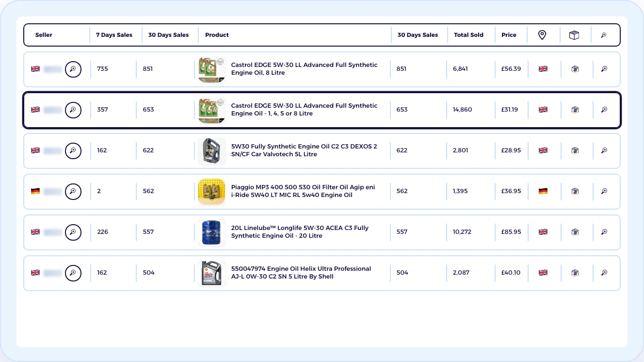The height and width of the screenshot is (362, 644).
Task: Click the package icon in Shell Helix row
Action: point(575,273)
